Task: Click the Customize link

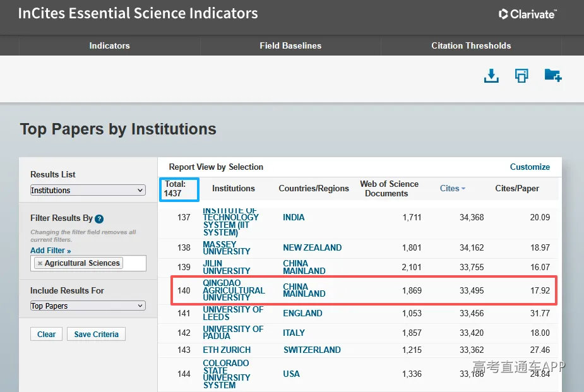Action: click(x=530, y=167)
